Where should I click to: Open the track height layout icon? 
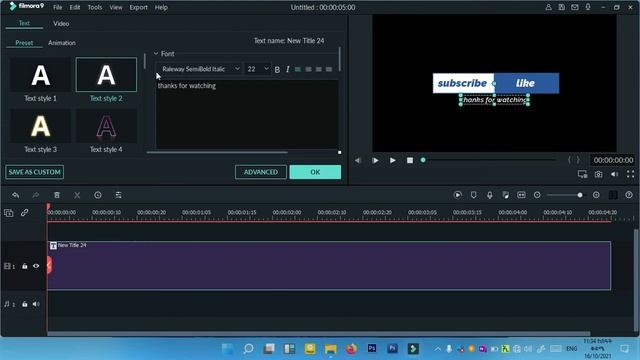tap(613, 195)
